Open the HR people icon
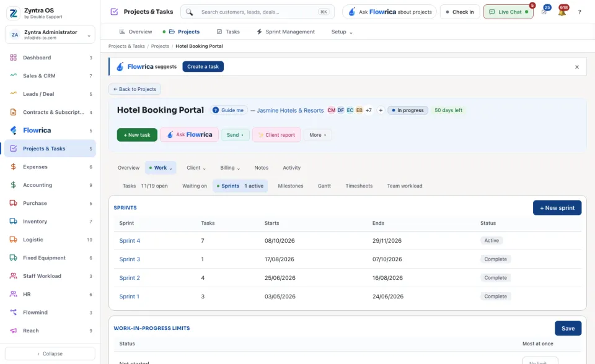This screenshot has width=595, height=364. [13, 294]
